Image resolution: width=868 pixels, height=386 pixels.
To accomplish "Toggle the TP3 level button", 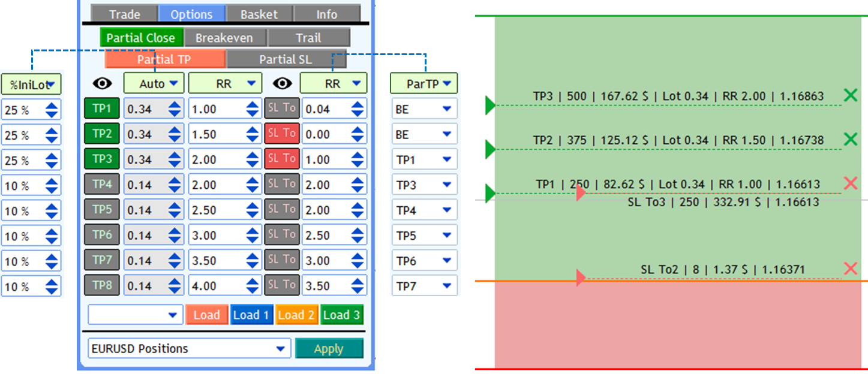I will [102, 159].
